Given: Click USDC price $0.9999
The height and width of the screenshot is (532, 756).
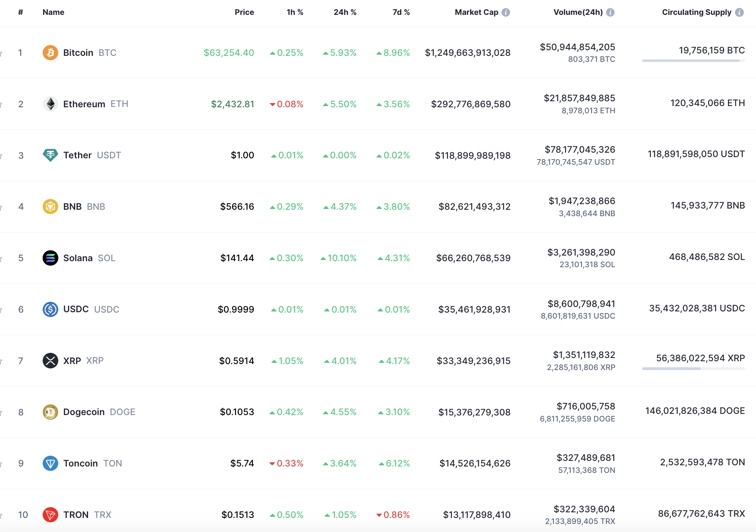Looking at the screenshot, I should click(236, 309).
